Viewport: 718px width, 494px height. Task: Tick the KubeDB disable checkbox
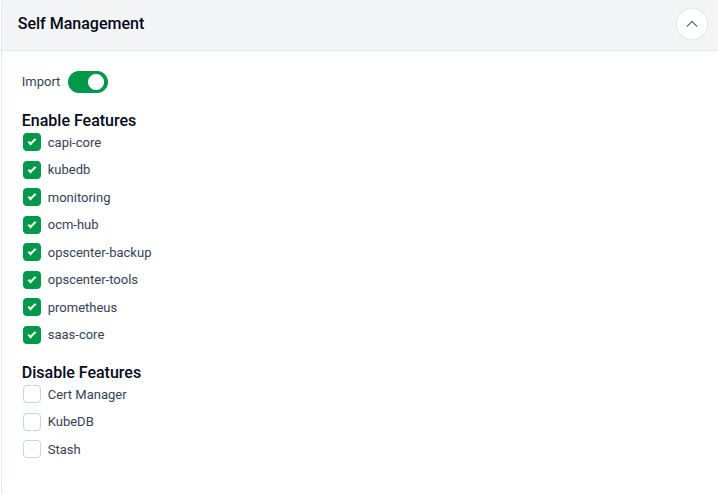pos(32,422)
